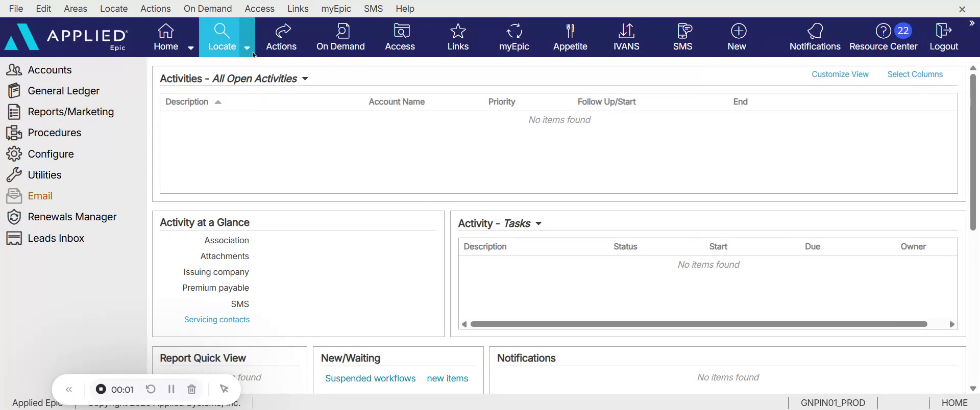Click the Tasks horizontal scrollbar thumb

[x=699, y=324]
